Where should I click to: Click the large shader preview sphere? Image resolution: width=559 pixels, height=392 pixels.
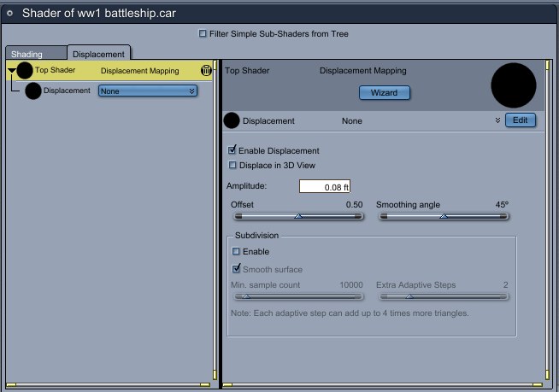[x=514, y=85]
